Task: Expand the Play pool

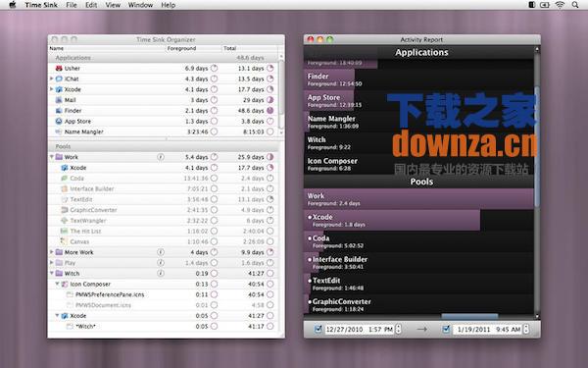Action: pyautogui.click(x=51, y=262)
